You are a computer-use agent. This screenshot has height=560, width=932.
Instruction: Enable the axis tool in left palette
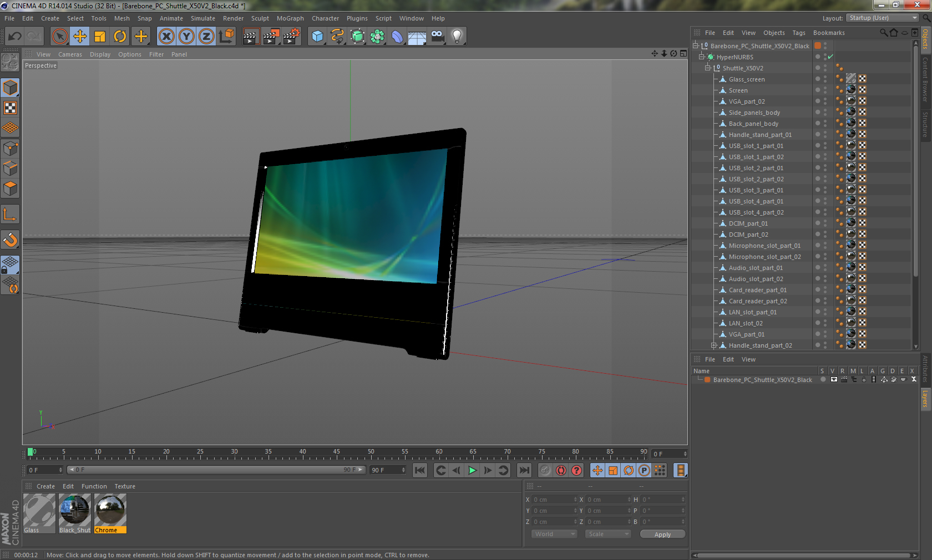point(11,215)
